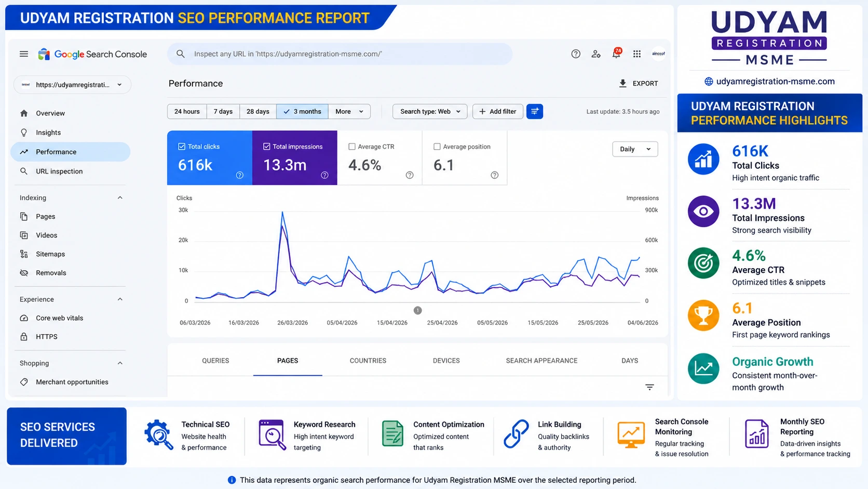Image resolution: width=868 pixels, height=489 pixels.
Task: Click the Total Clicks bar chart icon
Action: click(703, 159)
